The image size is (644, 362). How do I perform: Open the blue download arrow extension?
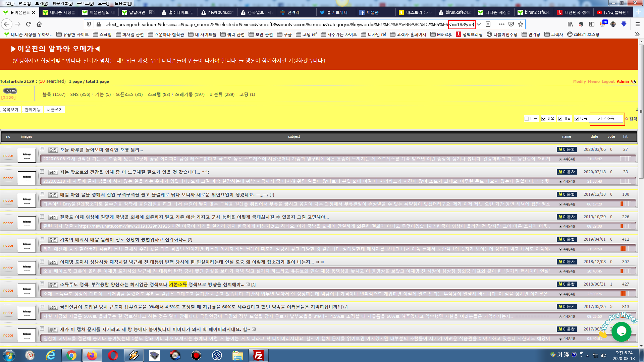point(624,24)
